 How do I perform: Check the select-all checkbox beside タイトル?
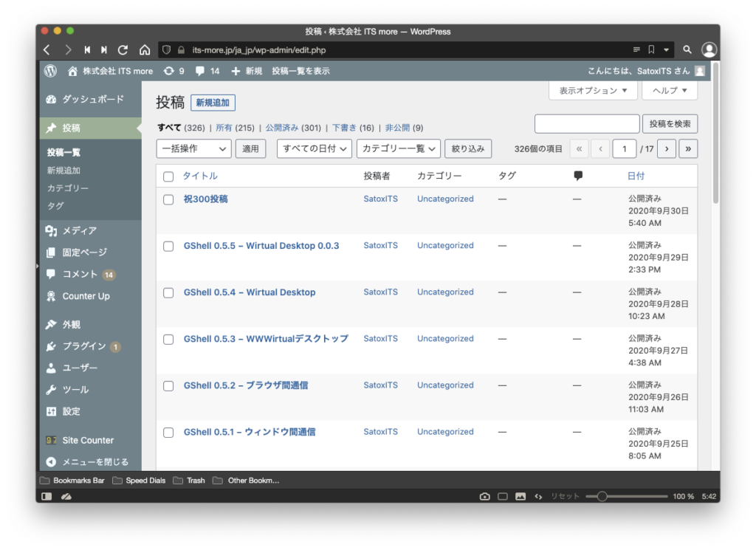[x=168, y=176]
